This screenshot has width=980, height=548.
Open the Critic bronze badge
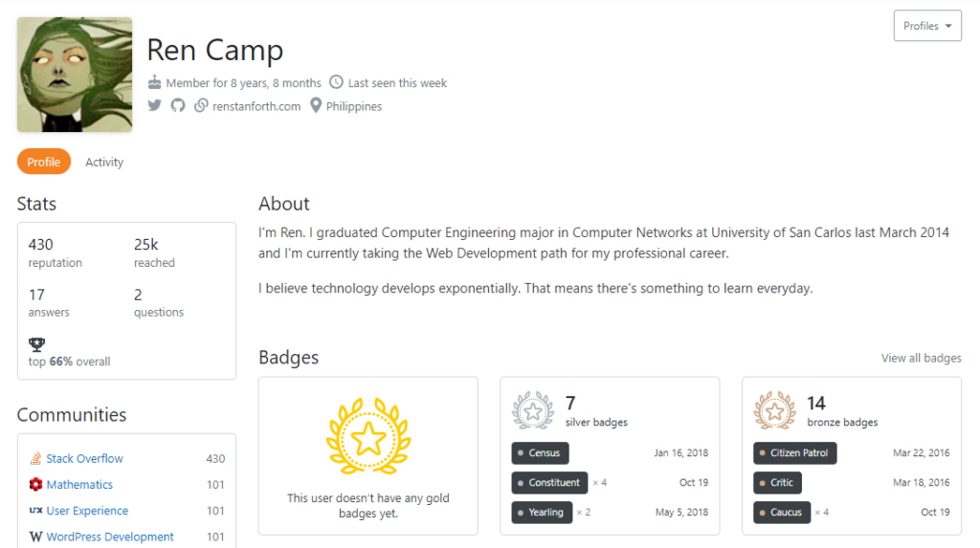tap(777, 483)
